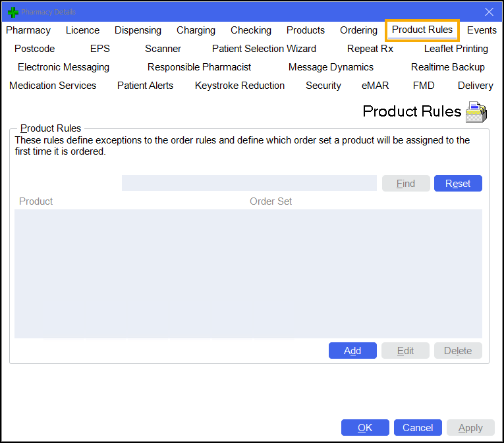Select the Leaflet Printing tab
504x443 pixels.
[456, 49]
